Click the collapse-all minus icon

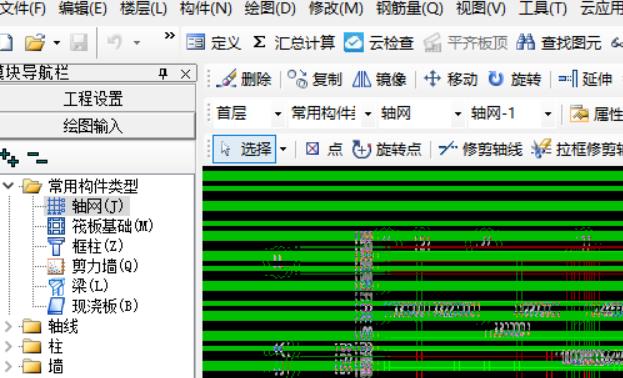(37, 158)
